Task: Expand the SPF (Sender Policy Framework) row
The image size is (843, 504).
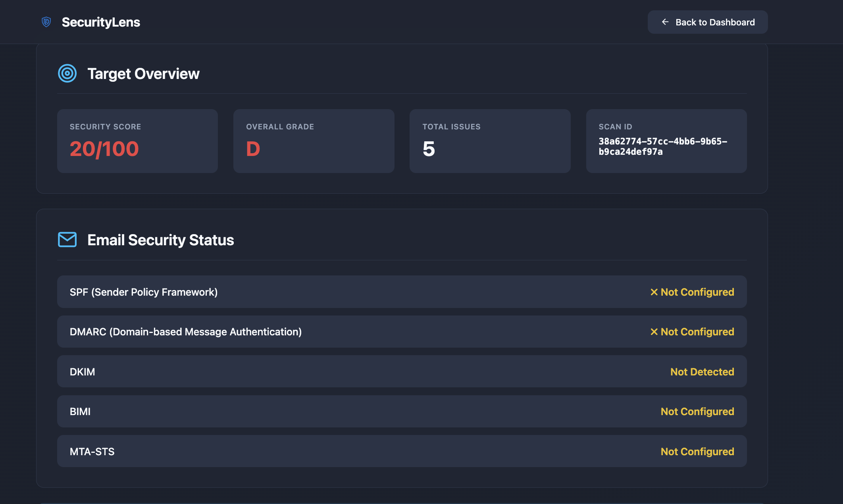Action: [402, 292]
